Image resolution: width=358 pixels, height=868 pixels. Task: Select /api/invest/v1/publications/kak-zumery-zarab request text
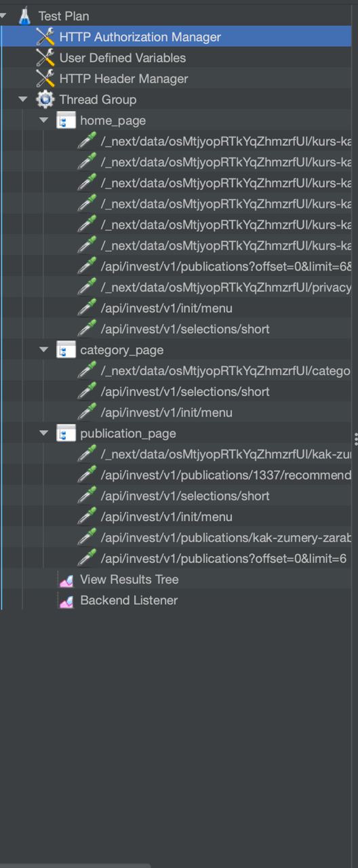tap(226, 538)
